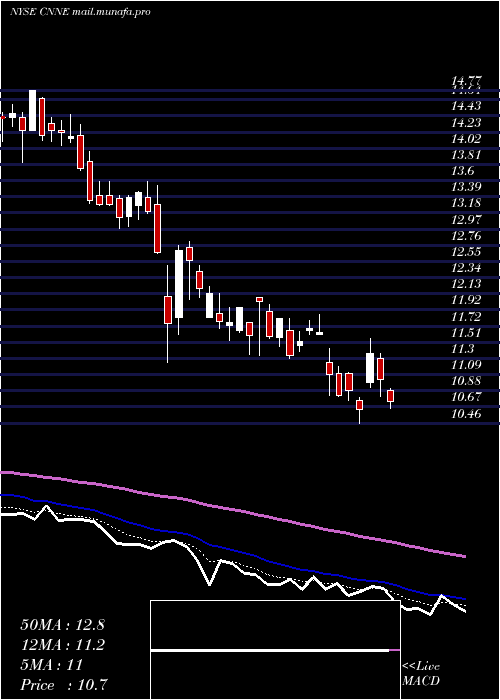Click the 10.67 price axis label
Screen dimensions: 500x700
(466, 397)
